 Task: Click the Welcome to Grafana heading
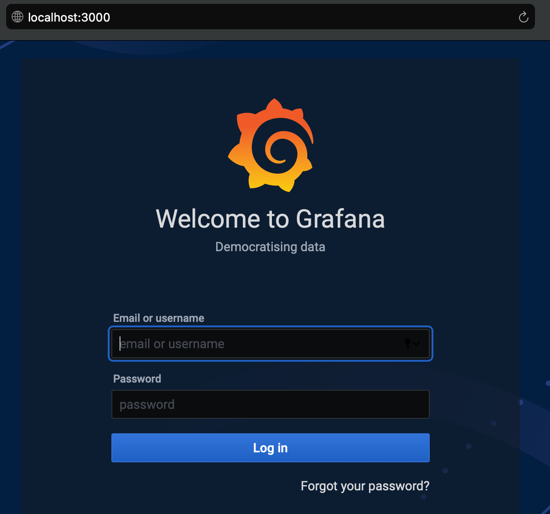[x=270, y=219]
